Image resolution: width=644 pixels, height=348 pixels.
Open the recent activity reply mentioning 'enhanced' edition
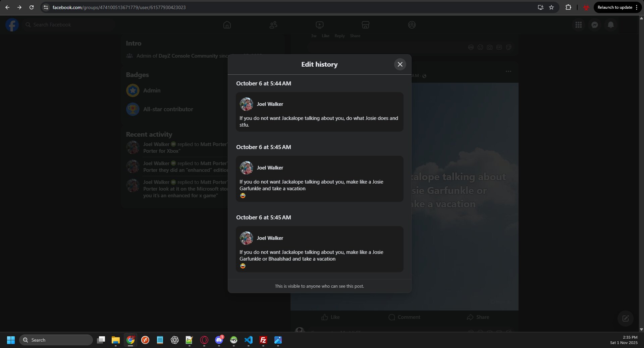[x=177, y=167]
